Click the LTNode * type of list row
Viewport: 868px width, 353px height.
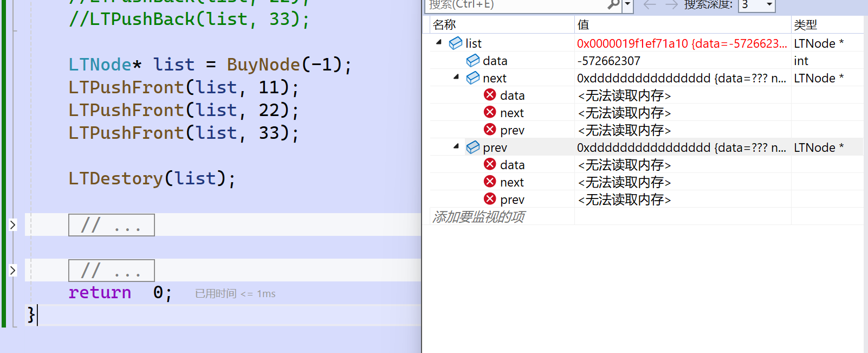pos(819,43)
